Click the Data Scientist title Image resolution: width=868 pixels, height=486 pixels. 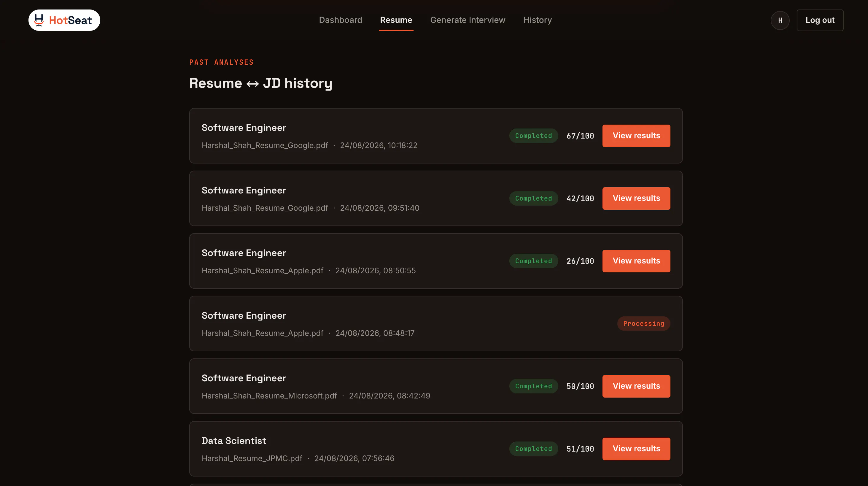234,441
